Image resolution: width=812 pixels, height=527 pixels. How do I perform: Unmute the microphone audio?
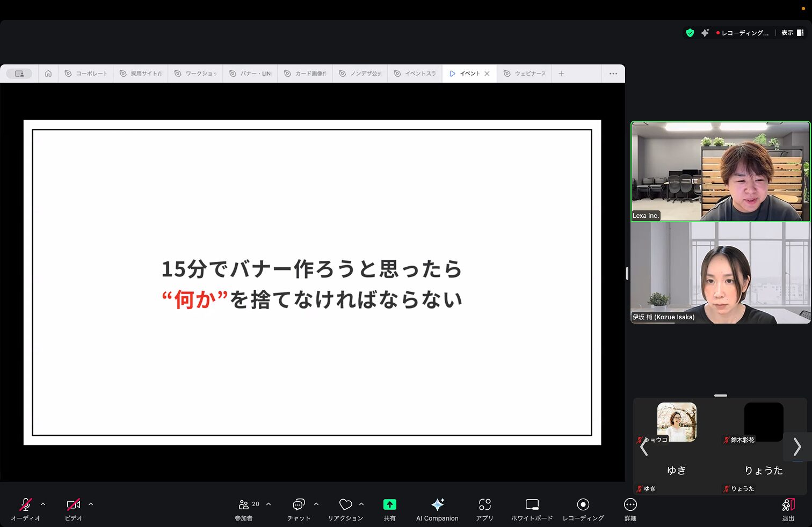(x=25, y=505)
